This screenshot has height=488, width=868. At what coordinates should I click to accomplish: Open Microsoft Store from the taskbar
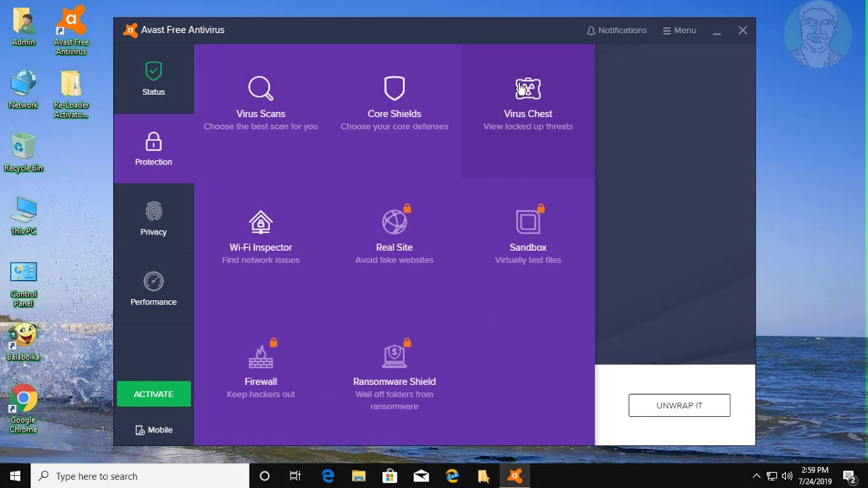(390, 476)
